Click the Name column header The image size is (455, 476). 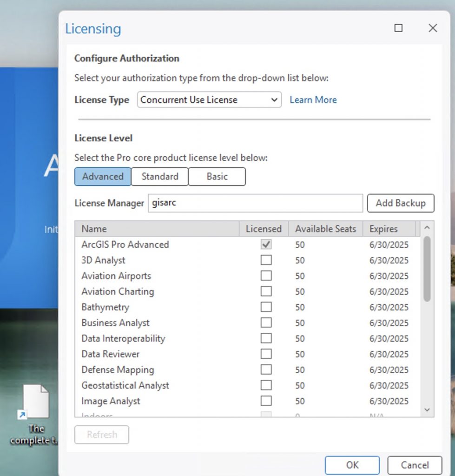(157, 229)
